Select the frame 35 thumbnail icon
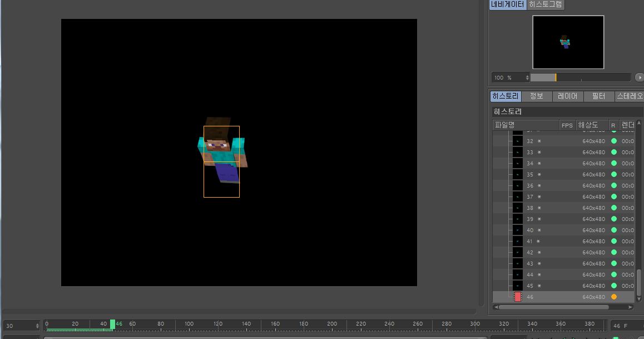This screenshot has height=339, width=644. (x=518, y=174)
